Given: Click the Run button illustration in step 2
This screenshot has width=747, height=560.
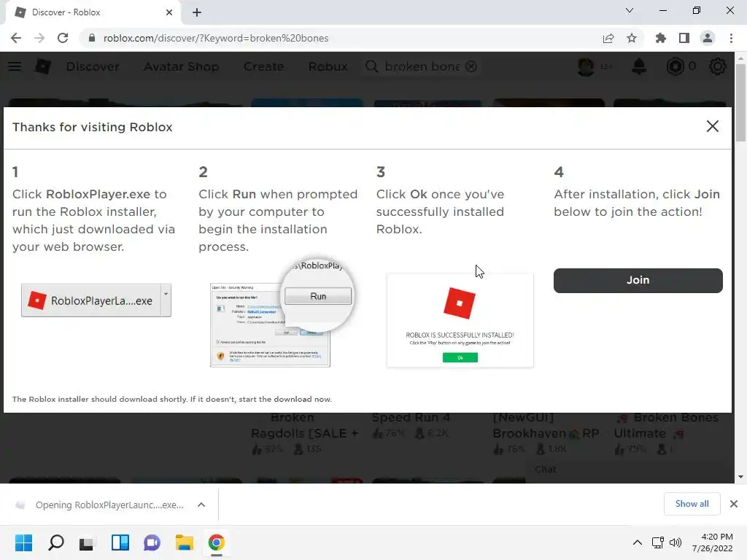Looking at the screenshot, I should [x=318, y=296].
